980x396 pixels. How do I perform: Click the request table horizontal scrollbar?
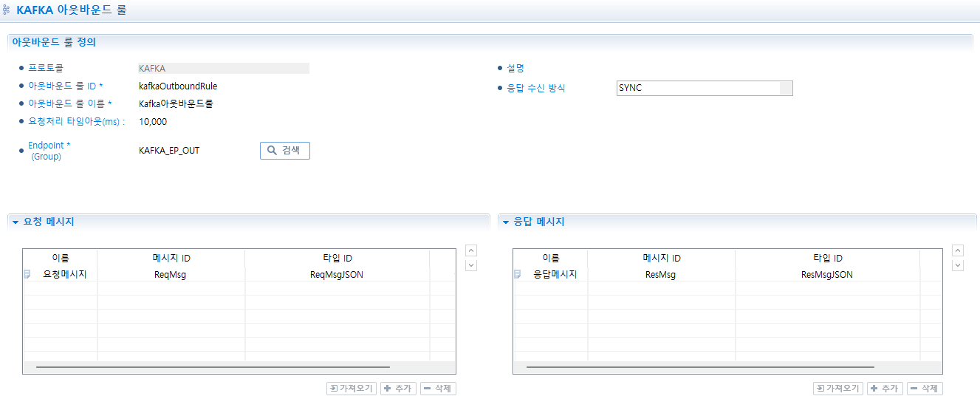213,366
